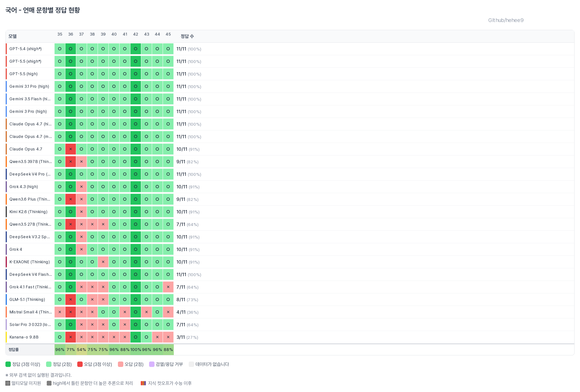Click the red X for Claude Opus 4.7 question 36
The image size is (580, 392).
71,149
